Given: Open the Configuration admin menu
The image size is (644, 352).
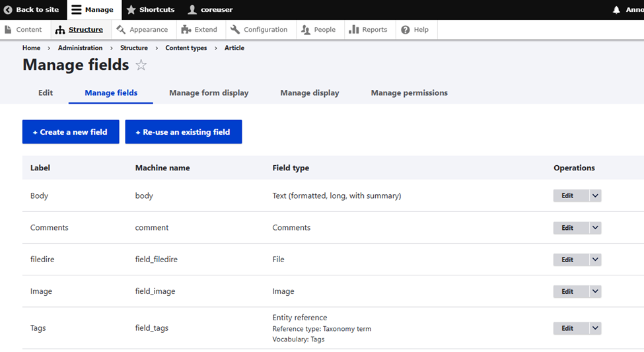Looking at the screenshot, I should (x=259, y=30).
